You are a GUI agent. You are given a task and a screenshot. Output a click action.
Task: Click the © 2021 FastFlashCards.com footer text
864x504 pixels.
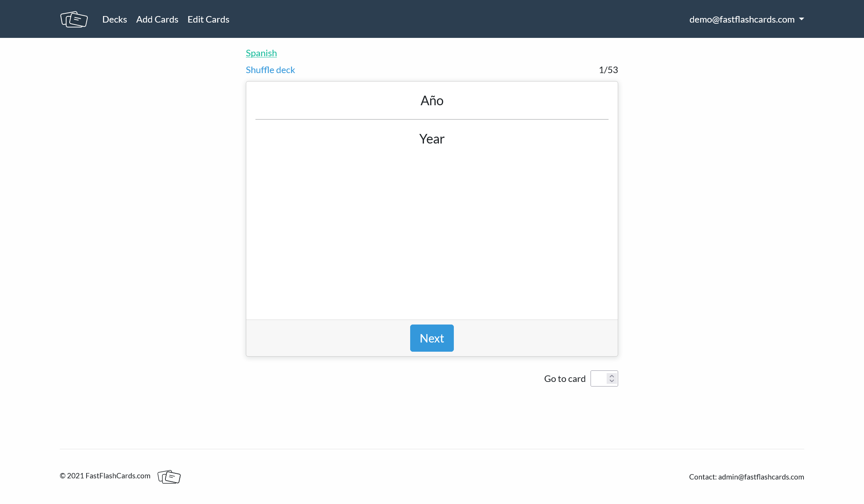click(x=105, y=476)
